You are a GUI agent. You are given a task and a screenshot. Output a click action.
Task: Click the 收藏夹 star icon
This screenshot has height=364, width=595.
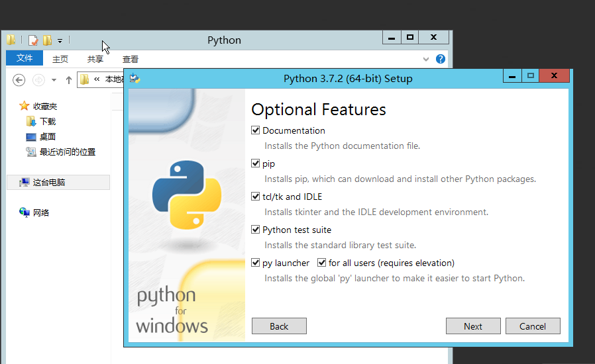[25, 106]
